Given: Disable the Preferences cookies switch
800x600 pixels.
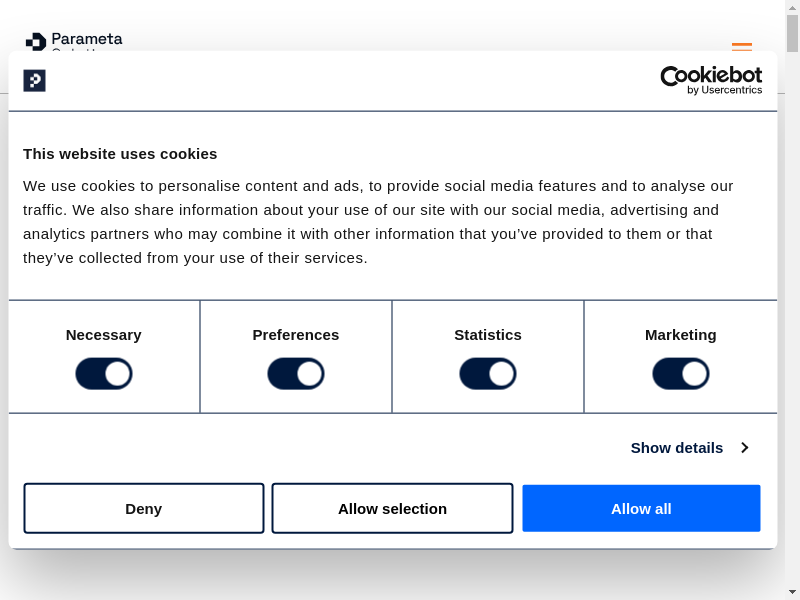Looking at the screenshot, I should tap(296, 374).
